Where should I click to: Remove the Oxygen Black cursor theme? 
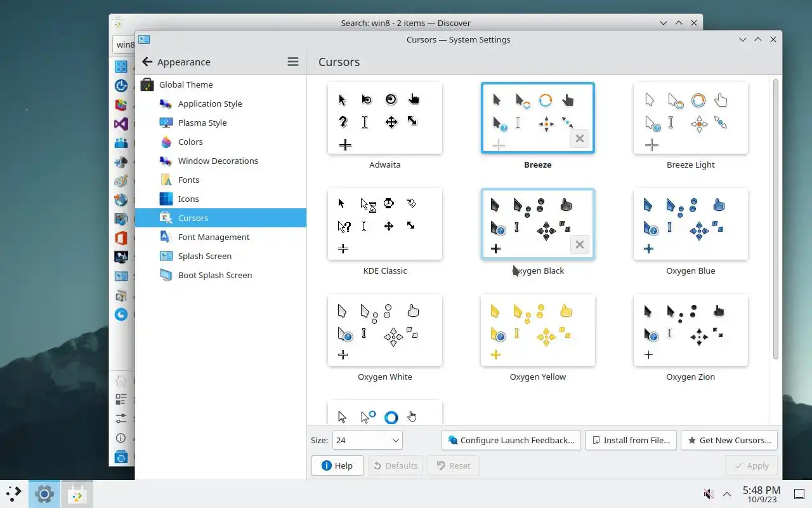579,244
